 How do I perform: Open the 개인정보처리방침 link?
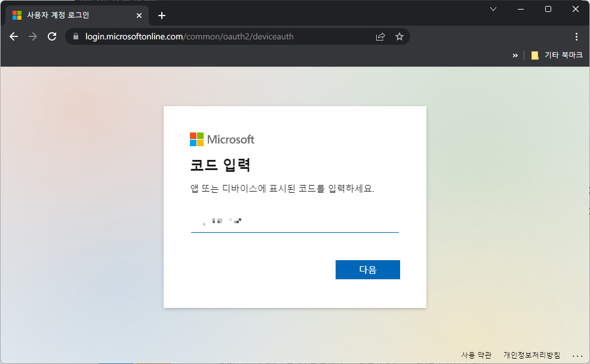[x=531, y=355]
